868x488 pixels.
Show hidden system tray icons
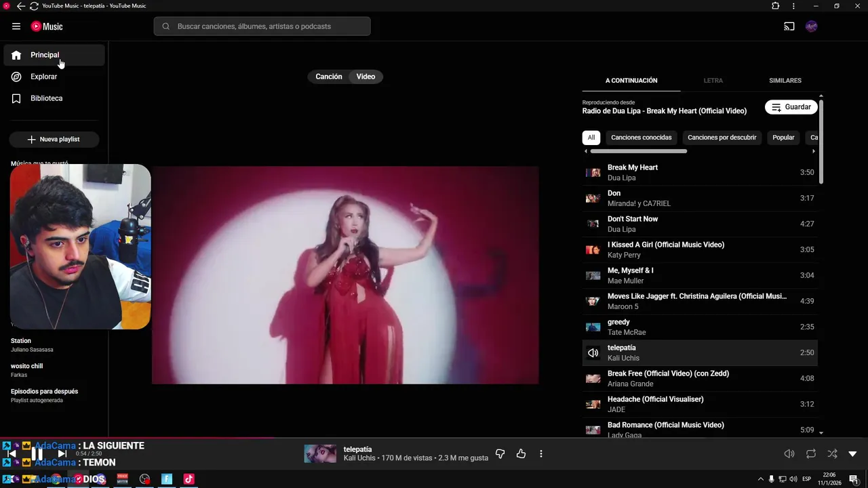[760, 479]
